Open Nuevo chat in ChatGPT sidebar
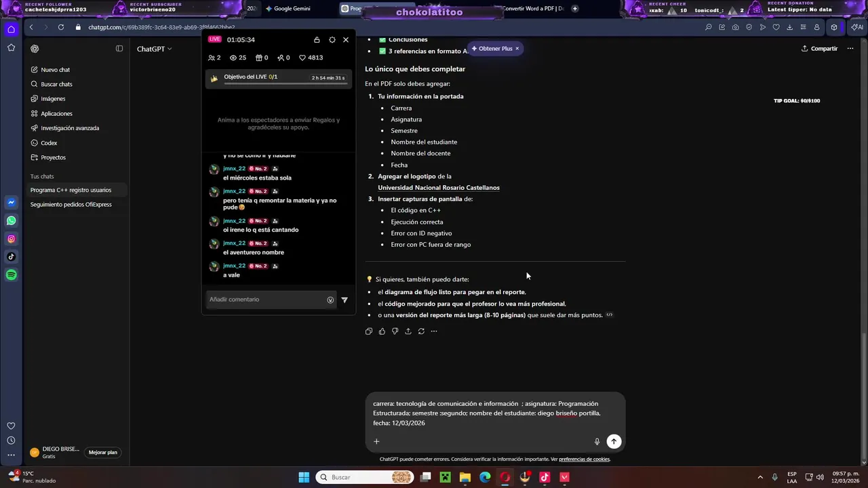This screenshot has width=868, height=488. click(55, 70)
